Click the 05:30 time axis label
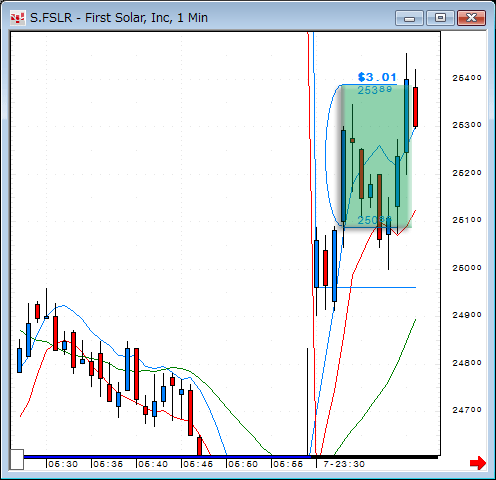The image size is (496, 480). 63,464
